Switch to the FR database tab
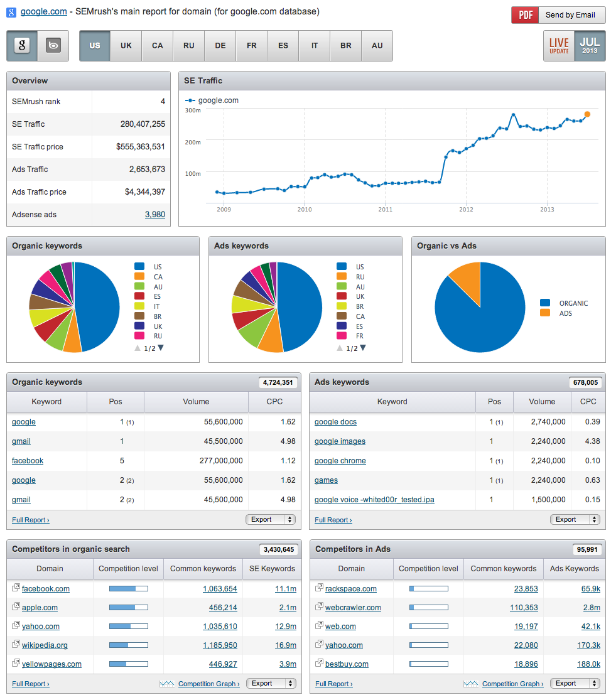Viewport: 611px width, 700px height. 251,46
